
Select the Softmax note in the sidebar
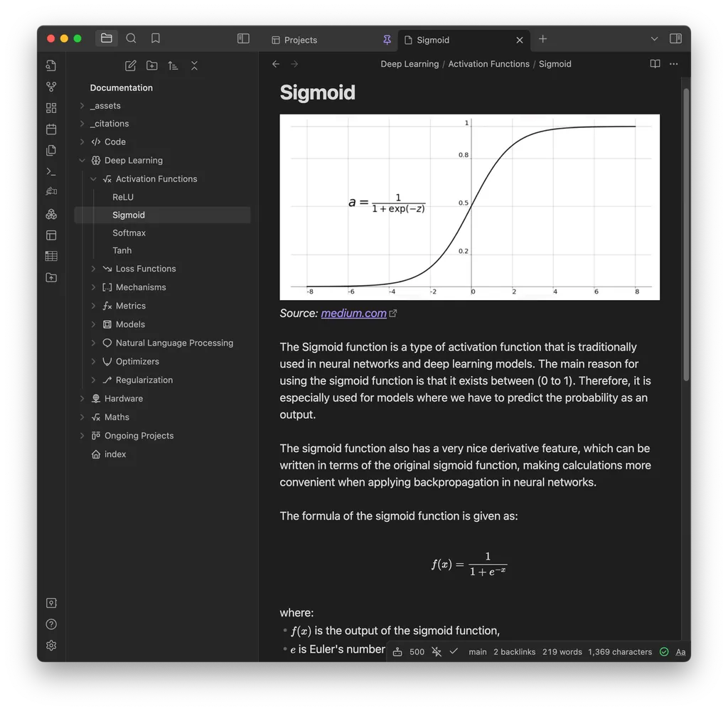[129, 232]
